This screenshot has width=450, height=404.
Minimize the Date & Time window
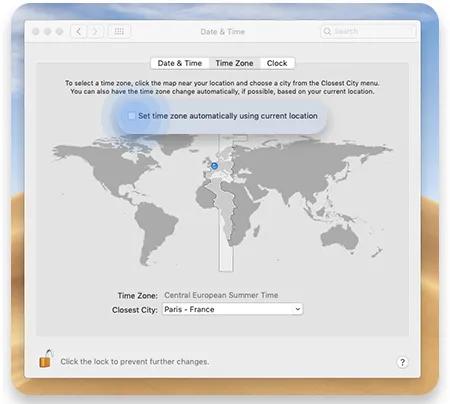(x=48, y=32)
